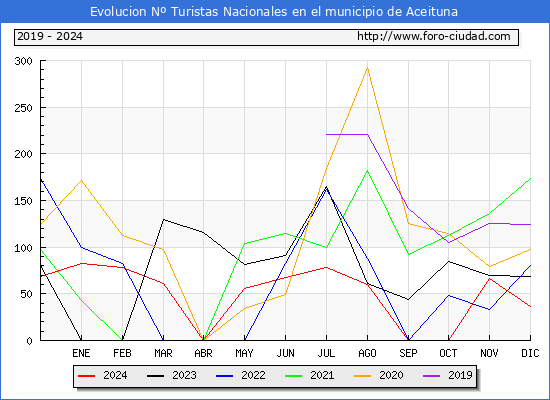Click the purple 2019 legend swatch
This screenshot has height=400, width=550.
pyautogui.click(x=431, y=376)
